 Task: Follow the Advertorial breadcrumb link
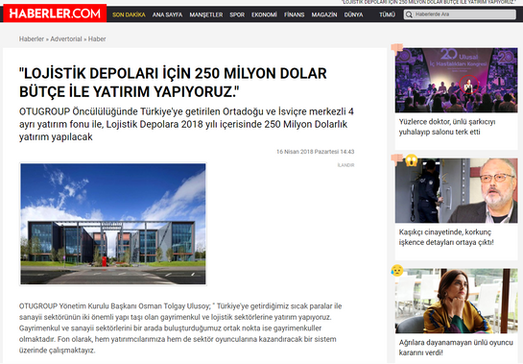point(66,39)
